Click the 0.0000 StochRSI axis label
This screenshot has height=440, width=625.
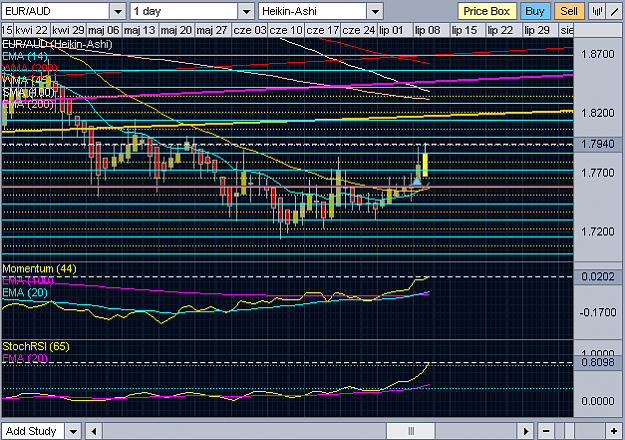pyautogui.click(x=597, y=401)
